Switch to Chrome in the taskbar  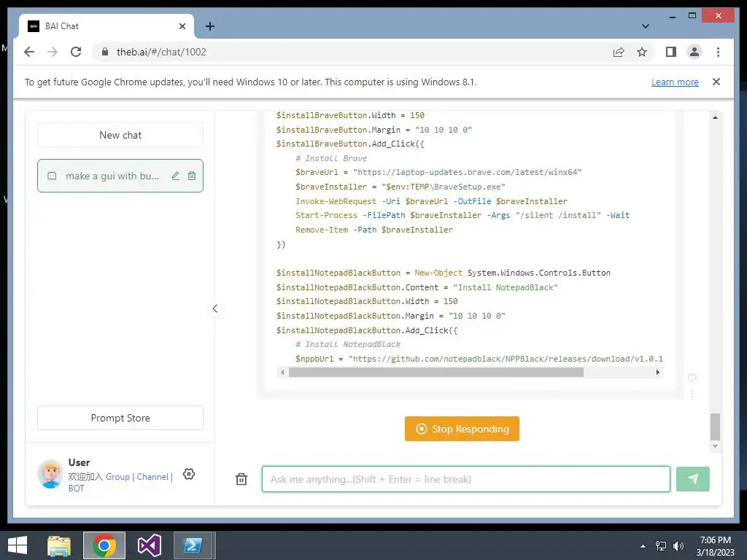[104, 545]
